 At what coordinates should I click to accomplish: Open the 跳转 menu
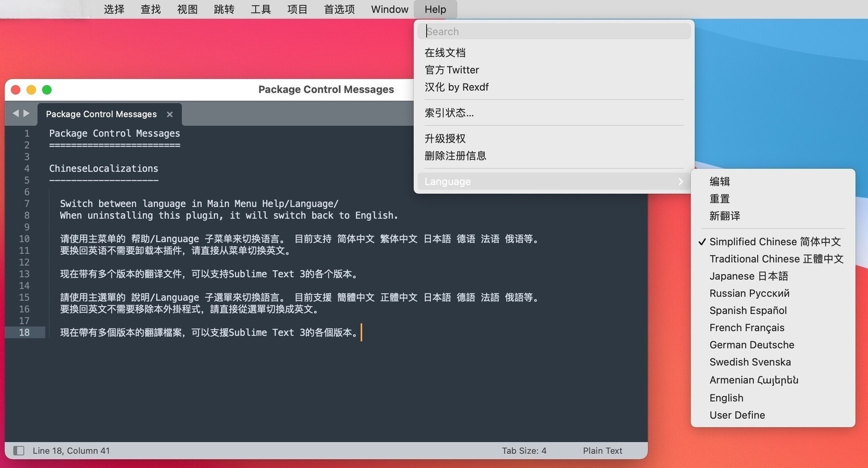tap(224, 10)
